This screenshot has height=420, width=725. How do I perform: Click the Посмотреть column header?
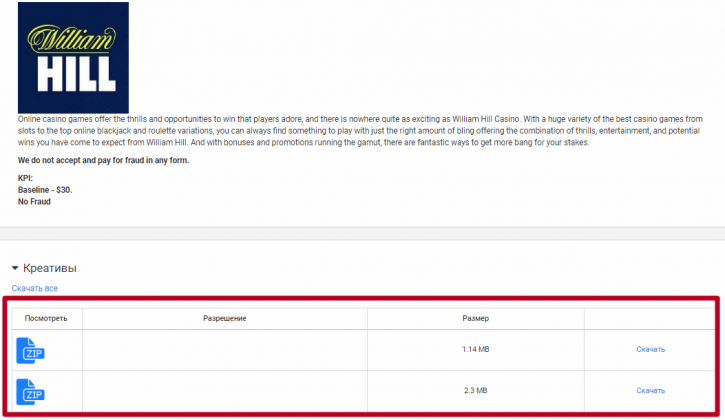click(x=46, y=318)
